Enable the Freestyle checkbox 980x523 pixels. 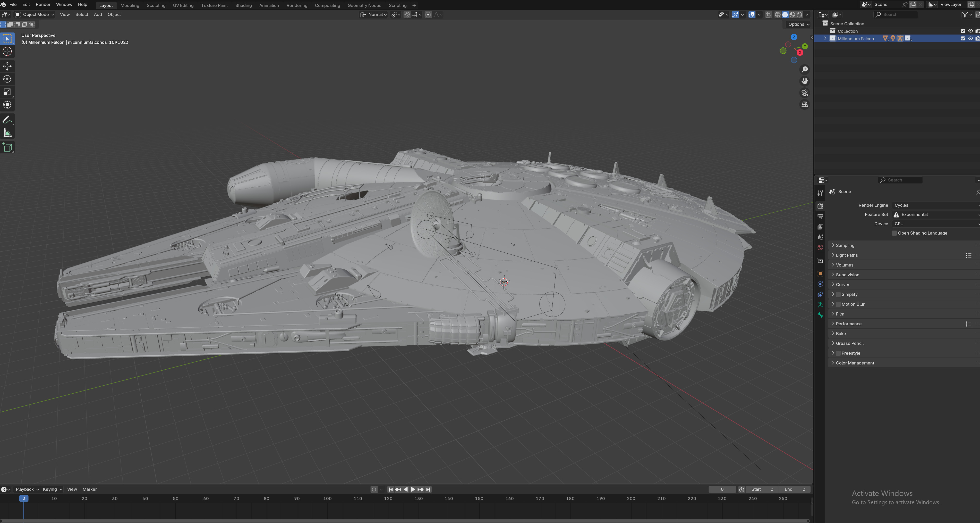coord(838,354)
